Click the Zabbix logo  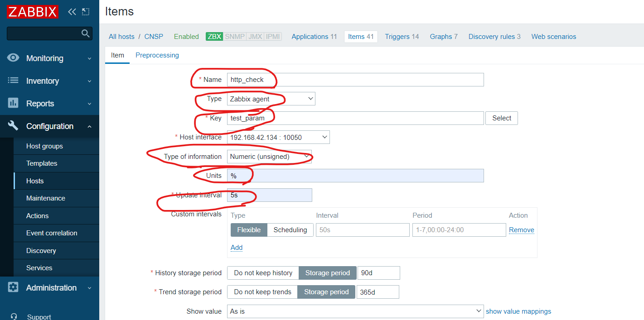33,12
